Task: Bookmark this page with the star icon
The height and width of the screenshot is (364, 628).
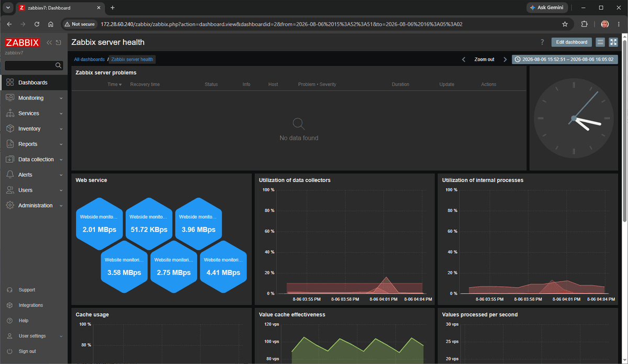Action: (x=565, y=24)
